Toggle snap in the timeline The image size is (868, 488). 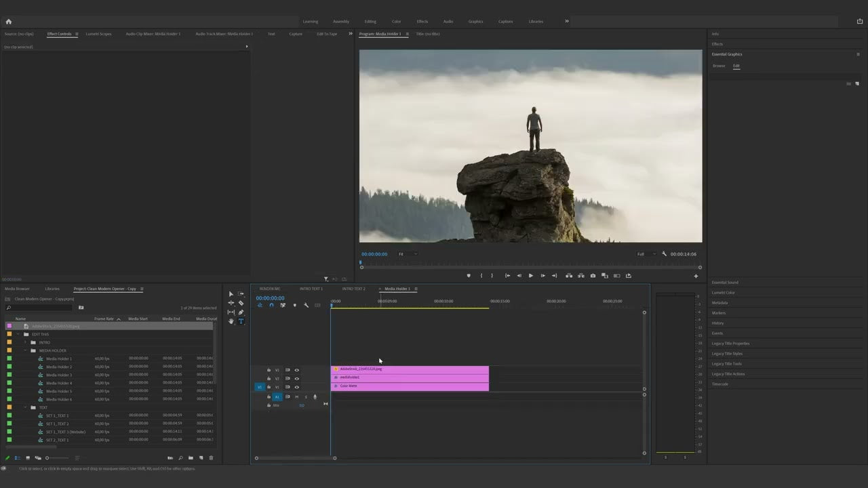pyautogui.click(x=271, y=306)
